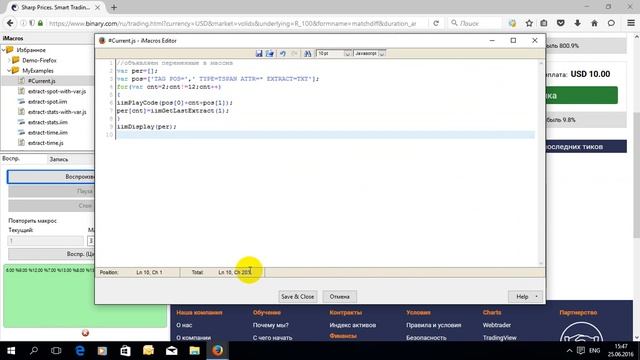
Task: Click the chat bubble icon in toolbar
Action: 611,23
